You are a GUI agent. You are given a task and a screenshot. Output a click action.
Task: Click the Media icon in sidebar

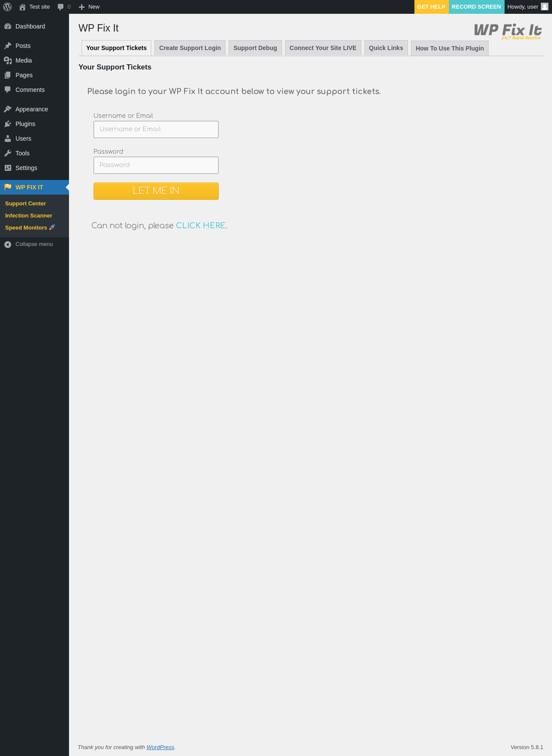tap(8, 60)
